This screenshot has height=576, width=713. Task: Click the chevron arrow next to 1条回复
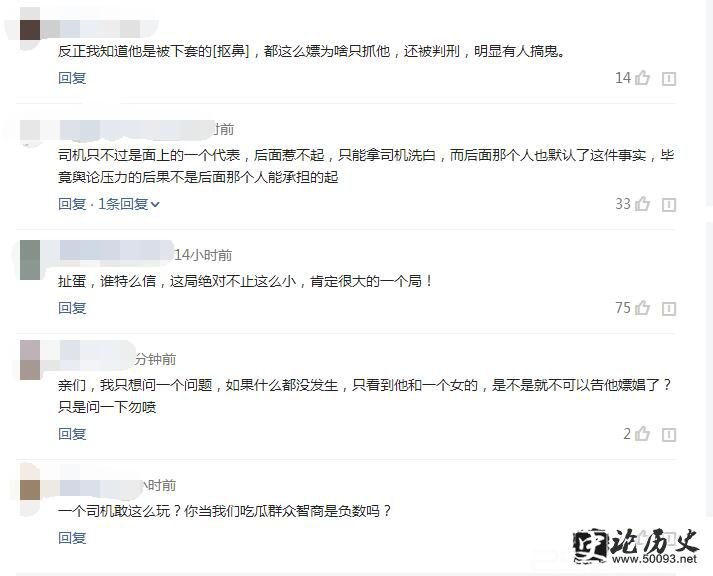(155, 205)
